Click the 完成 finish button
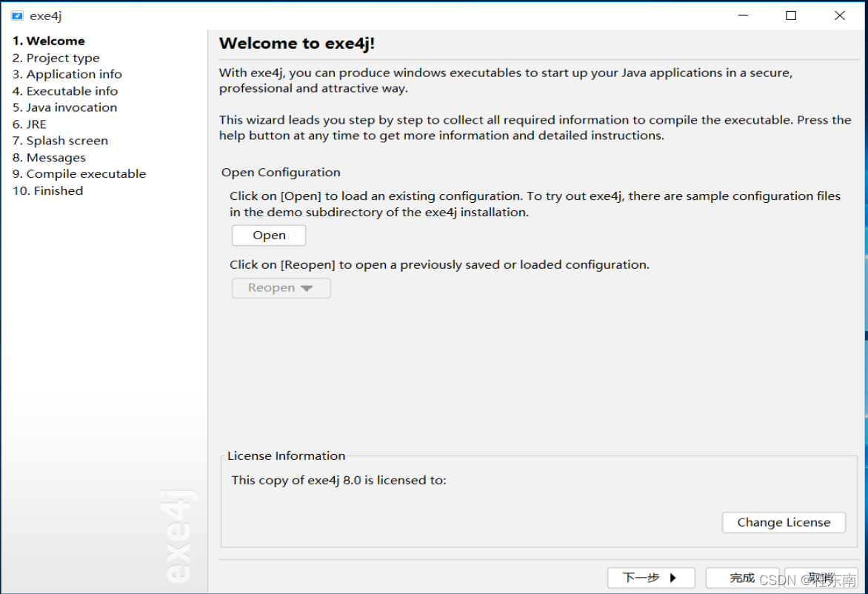The height and width of the screenshot is (594, 868). coord(742,578)
